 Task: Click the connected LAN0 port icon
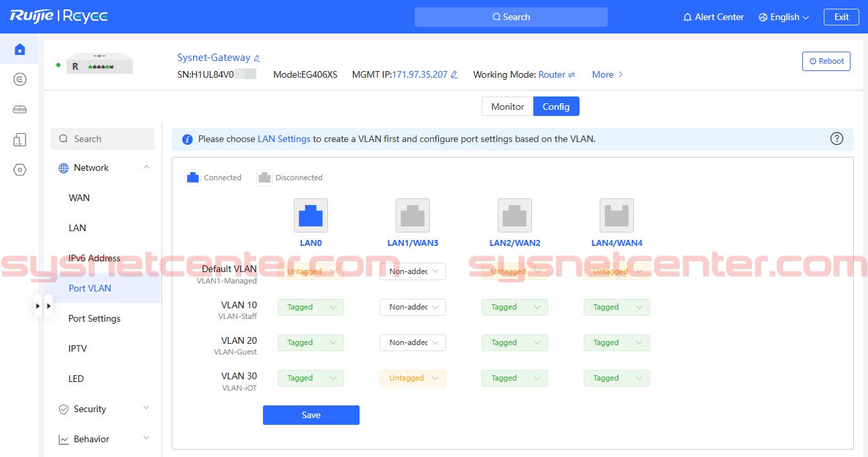pos(311,215)
